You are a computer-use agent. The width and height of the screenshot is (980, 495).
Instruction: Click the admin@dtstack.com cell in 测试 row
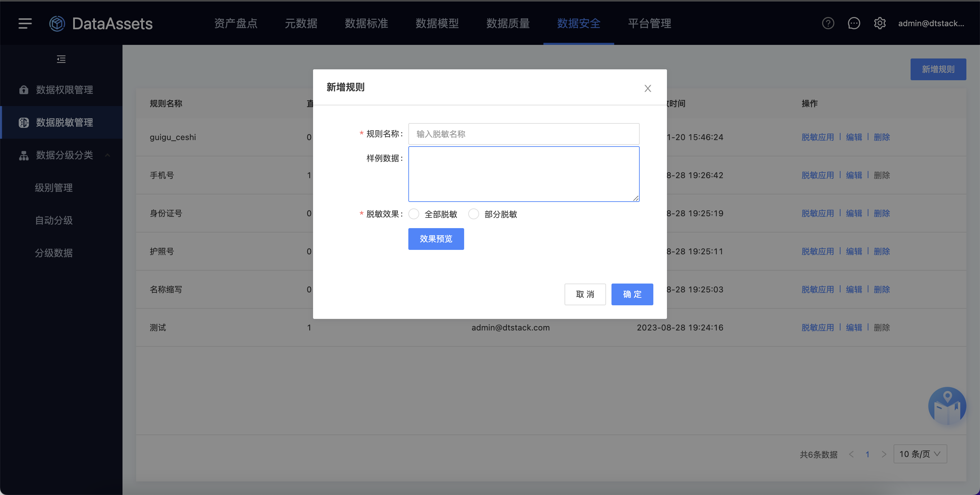[510, 327]
